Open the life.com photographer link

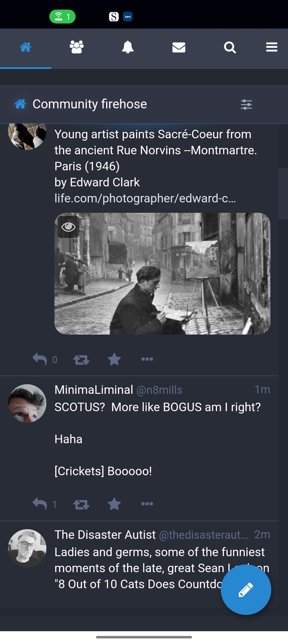pyautogui.click(x=145, y=198)
